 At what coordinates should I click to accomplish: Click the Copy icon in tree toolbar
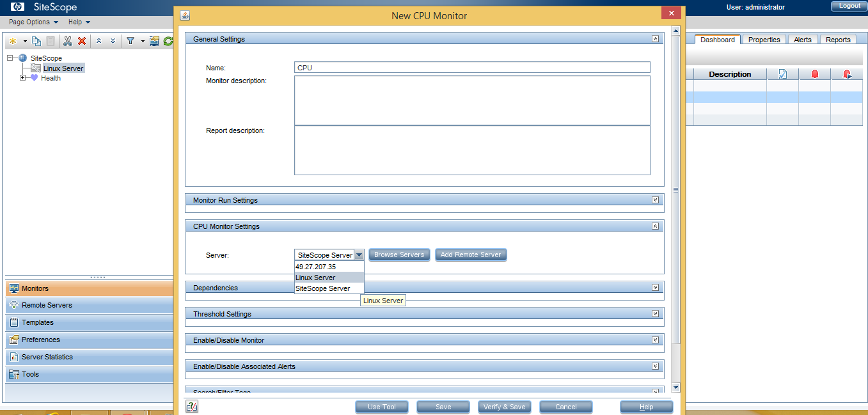[36, 41]
